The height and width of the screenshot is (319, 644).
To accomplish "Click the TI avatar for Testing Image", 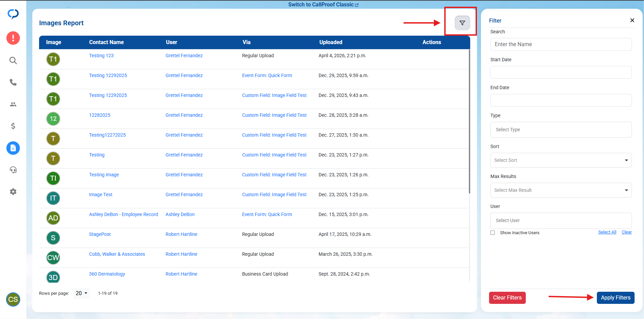I will pyautogui.click(x=53, y=178).
